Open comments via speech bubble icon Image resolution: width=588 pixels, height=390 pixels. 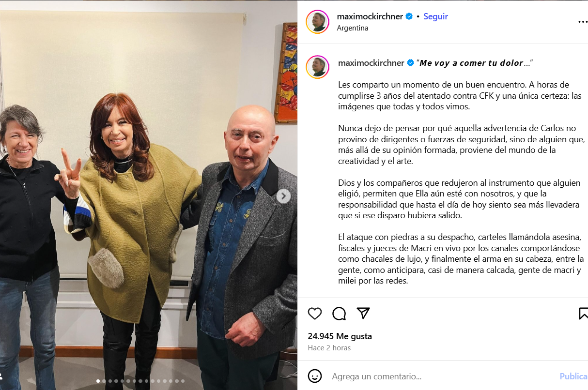click(339, 314)
